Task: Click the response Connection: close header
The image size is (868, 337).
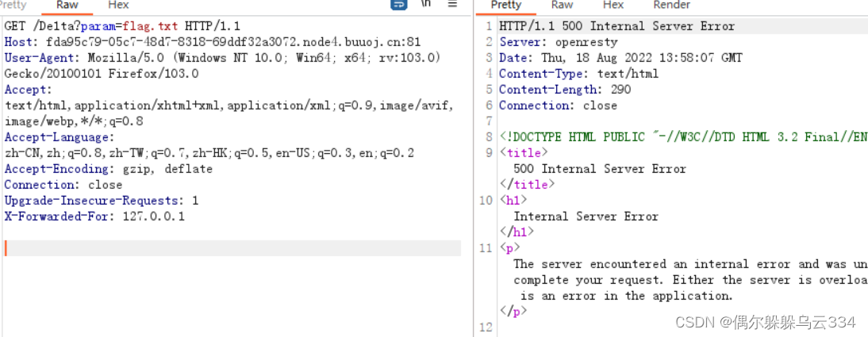Action: 558,105
